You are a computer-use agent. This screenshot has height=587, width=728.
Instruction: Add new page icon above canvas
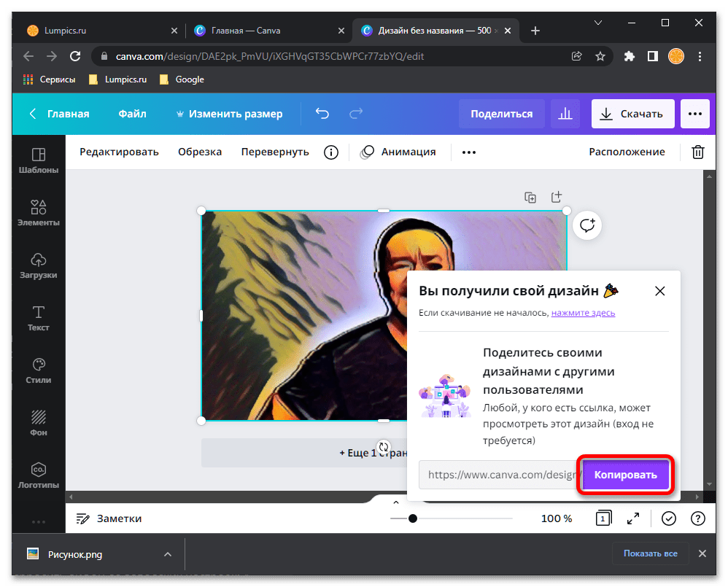557,197
